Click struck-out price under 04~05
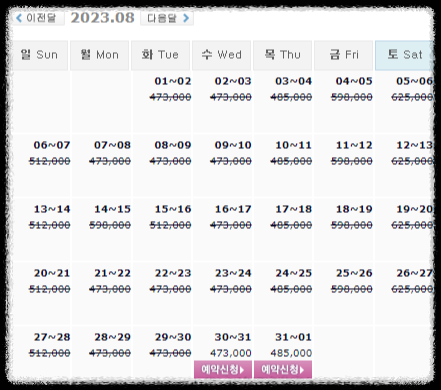 352,97
